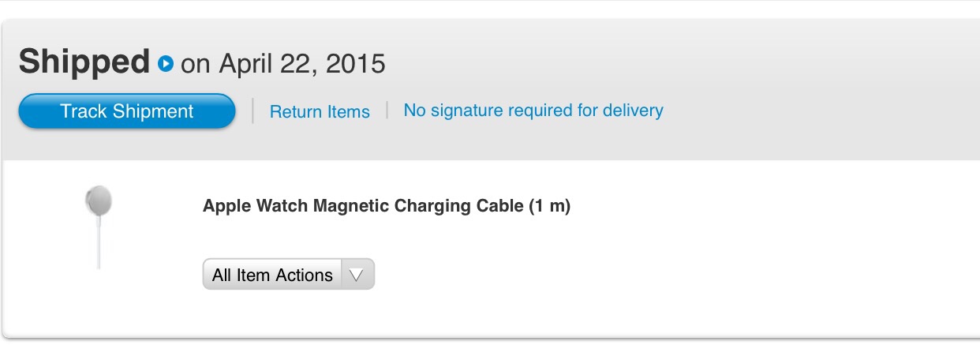Click No signature required for delivery link

click(533, 111)
